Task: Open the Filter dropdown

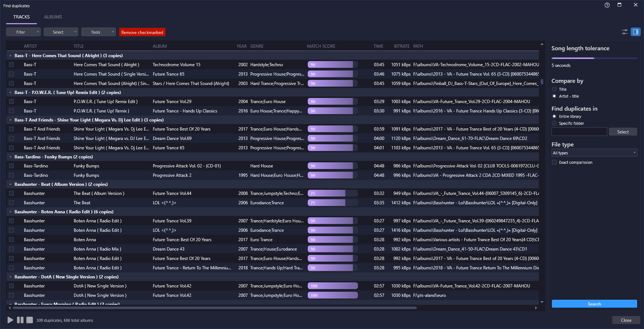Action: point(23,32)
